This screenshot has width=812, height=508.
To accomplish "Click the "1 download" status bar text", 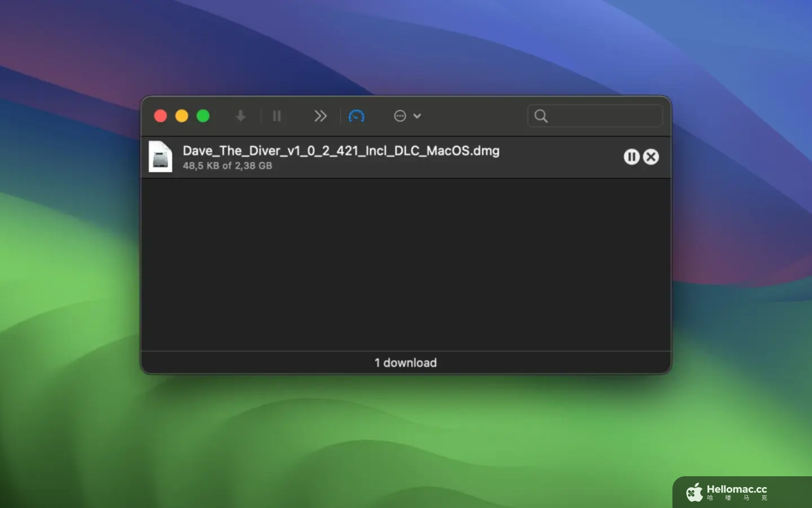I will pyautogui.click(x=405, y=363).
